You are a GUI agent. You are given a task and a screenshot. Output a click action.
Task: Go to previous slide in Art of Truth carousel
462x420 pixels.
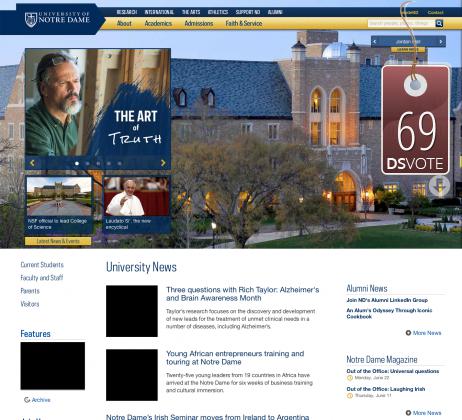pos(32,163)
